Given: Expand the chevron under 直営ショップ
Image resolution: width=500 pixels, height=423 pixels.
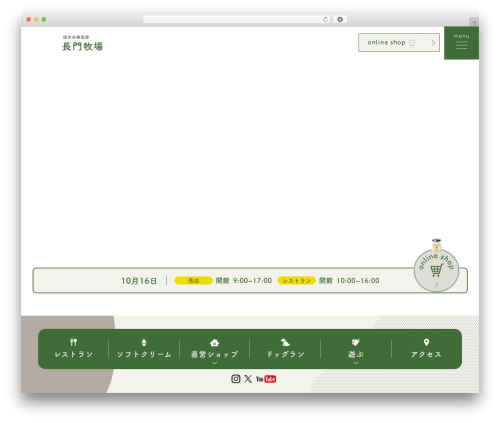Looking at the screenshot, I should point(215,363).
